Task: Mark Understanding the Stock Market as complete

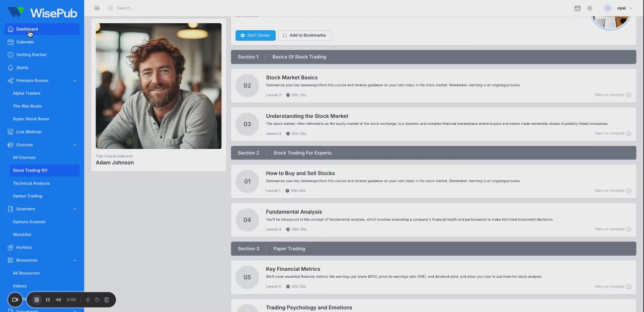Action: pos(613,133)
